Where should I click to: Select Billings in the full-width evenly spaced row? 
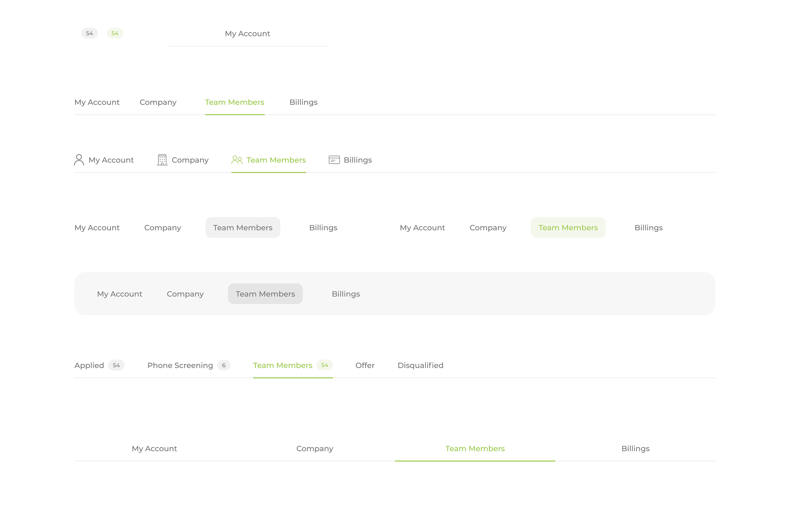635,449
